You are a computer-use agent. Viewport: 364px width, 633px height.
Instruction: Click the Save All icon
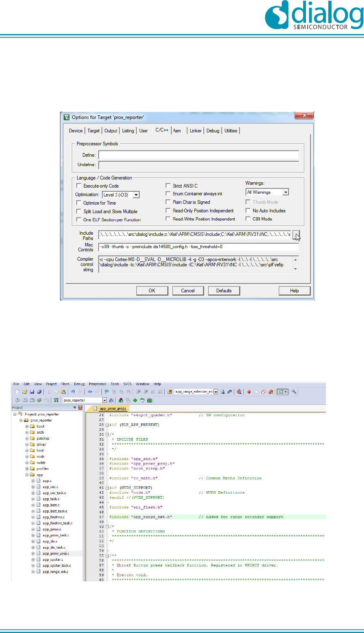(39, 392)
